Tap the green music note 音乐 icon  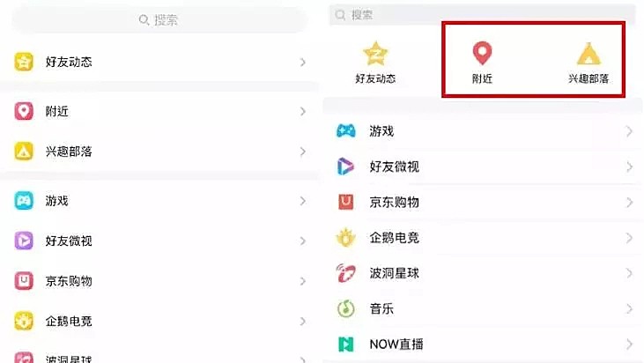[x=346, y=308]
